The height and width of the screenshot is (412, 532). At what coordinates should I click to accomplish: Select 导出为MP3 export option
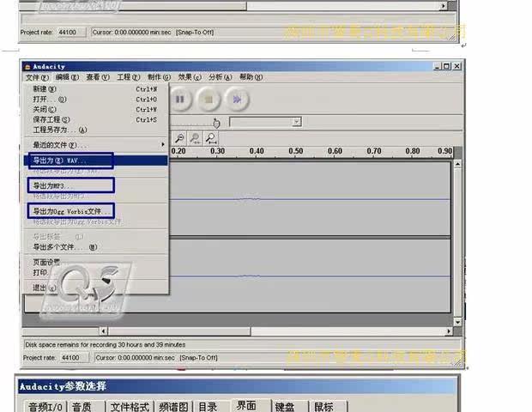96,185
